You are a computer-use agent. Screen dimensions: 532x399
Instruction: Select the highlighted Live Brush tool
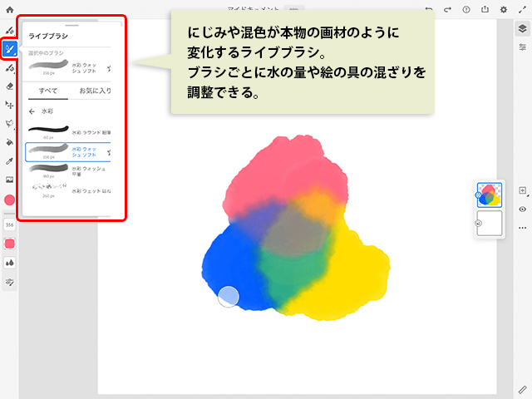(9, 49)
